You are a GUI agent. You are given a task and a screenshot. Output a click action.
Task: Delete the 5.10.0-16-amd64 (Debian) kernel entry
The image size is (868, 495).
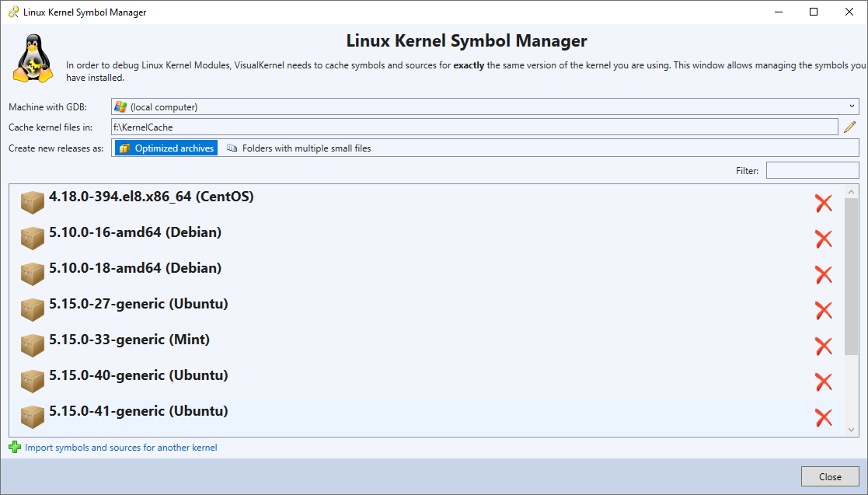tap(824, 239)
